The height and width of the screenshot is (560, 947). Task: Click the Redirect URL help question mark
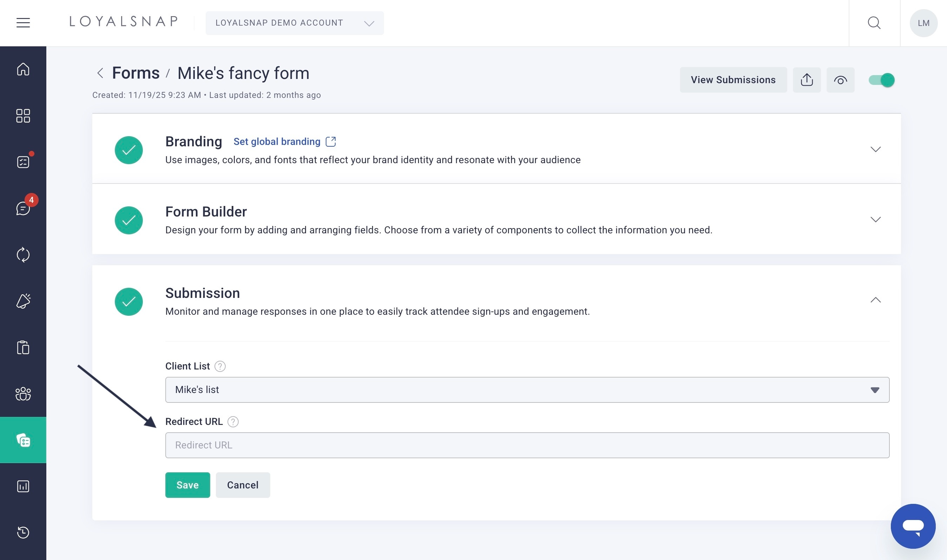(233, 421)
